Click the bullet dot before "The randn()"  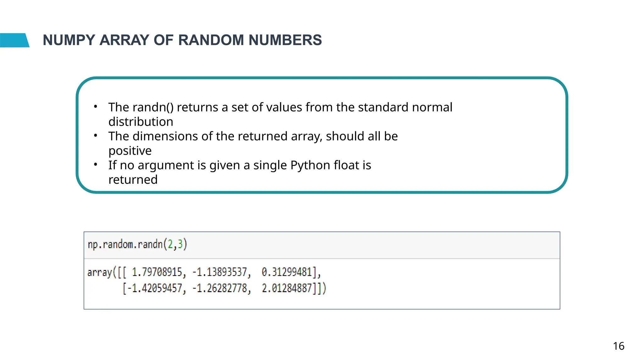95,107
